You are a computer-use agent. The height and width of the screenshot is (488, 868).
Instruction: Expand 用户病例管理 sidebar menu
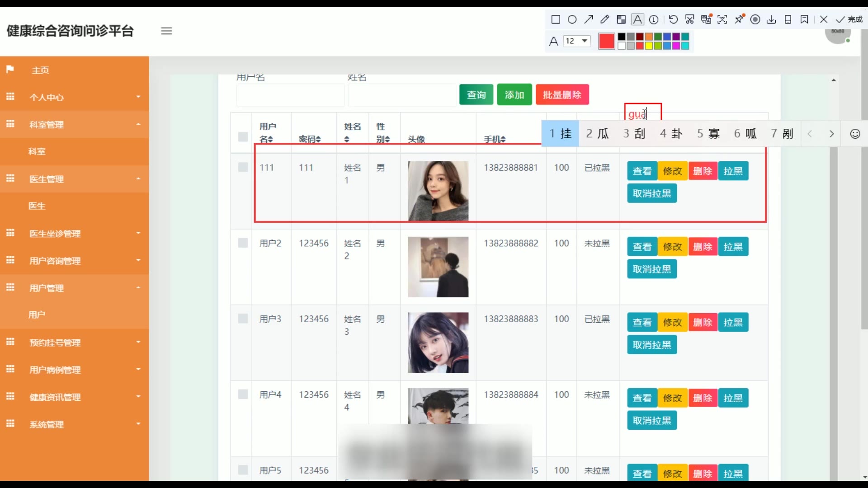point(75,370)
